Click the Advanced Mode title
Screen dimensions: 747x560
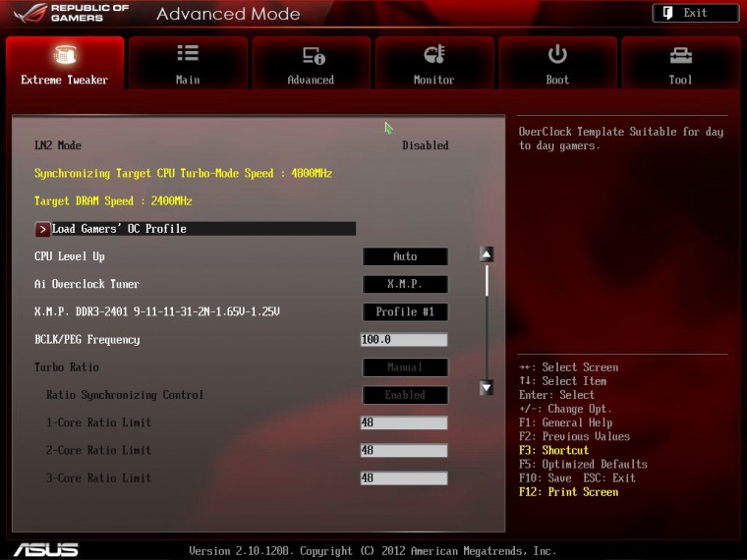click(228, 14)
